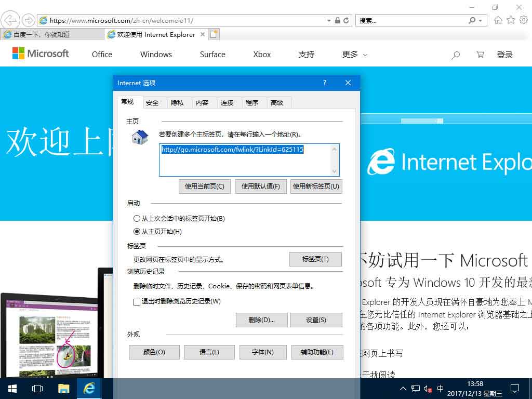This screenshot has width=532, height=399.
Task: Open File Explorer from the taskbar
Action: (x=63, y=389)
